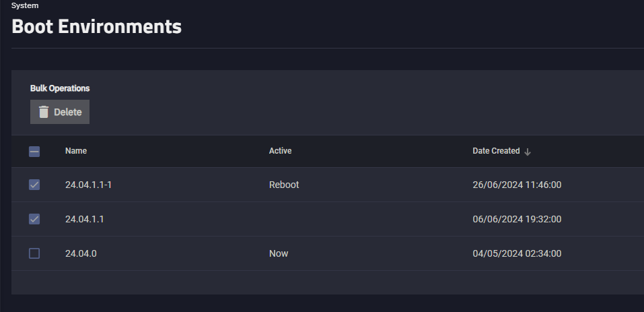644x312 pixels.
Task: Sort the table by Name column
Action: click(76, 151)
